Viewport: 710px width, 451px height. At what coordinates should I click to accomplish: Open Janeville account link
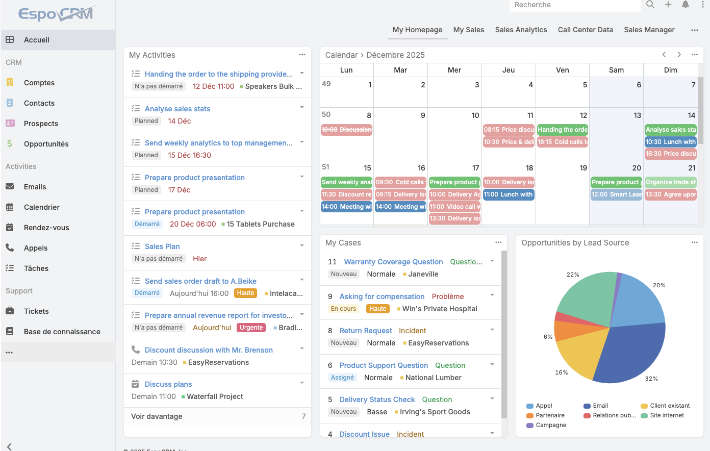pyautogui.click(x=423, y=274)
